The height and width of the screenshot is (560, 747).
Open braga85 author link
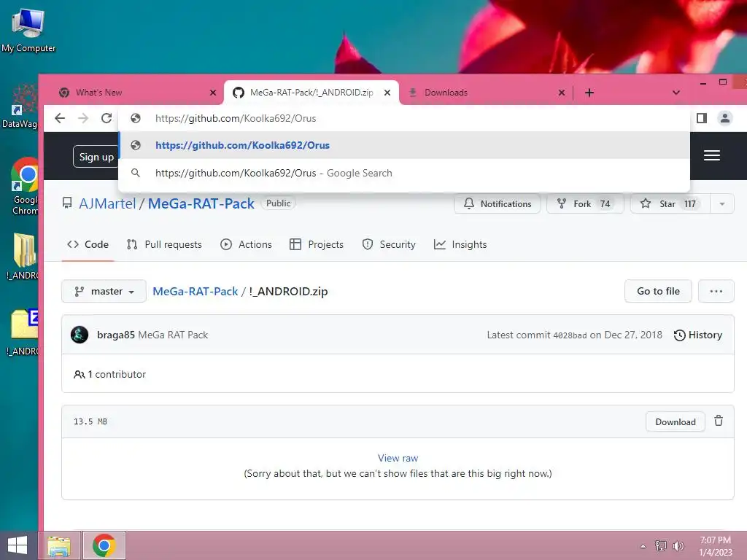click(x=116, y=335)
